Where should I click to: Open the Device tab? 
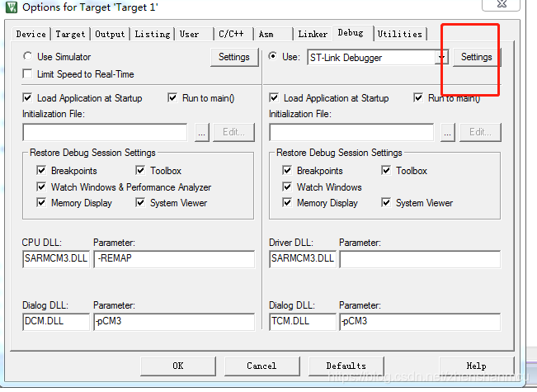coord(31,34)
